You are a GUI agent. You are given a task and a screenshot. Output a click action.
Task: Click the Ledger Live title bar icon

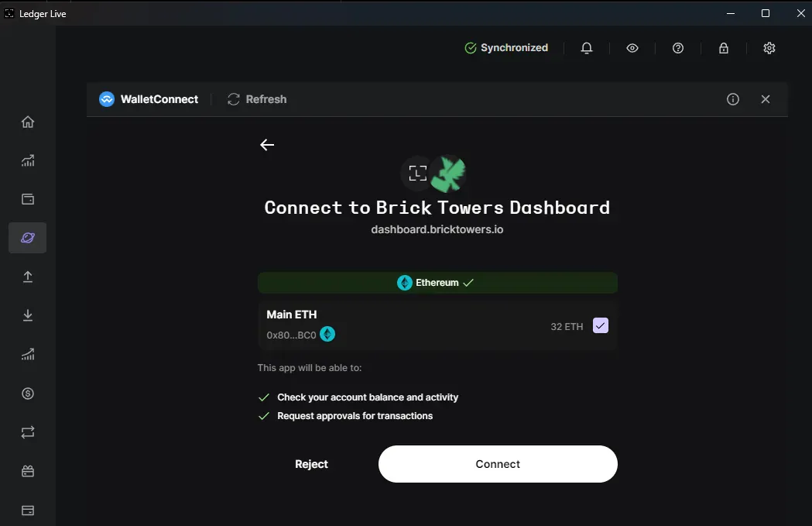tap(9, 13)
